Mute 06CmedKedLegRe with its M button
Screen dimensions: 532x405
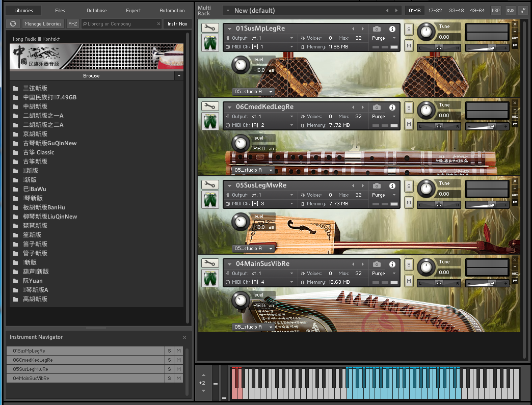click(x=409, y=123)
